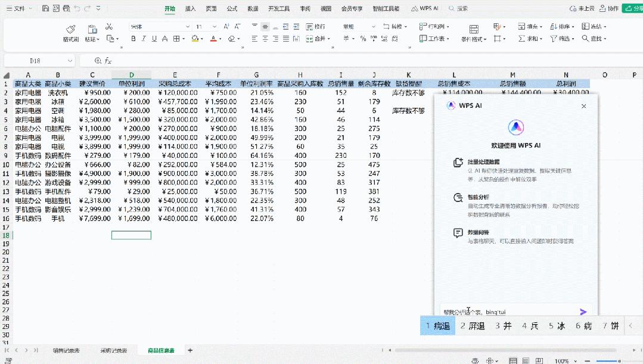This screenshot has height=364, width=643.
Task: Toggle underline formatting
Action: (154, 39)
